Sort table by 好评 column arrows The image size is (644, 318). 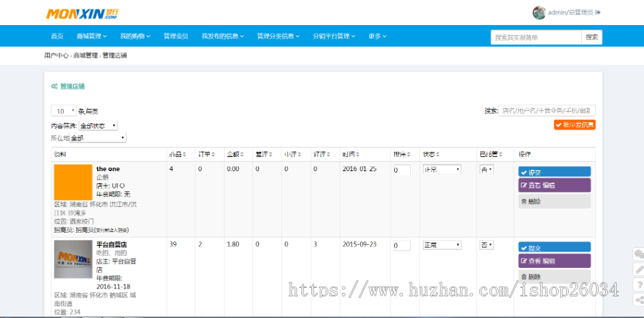coord(328,155)
